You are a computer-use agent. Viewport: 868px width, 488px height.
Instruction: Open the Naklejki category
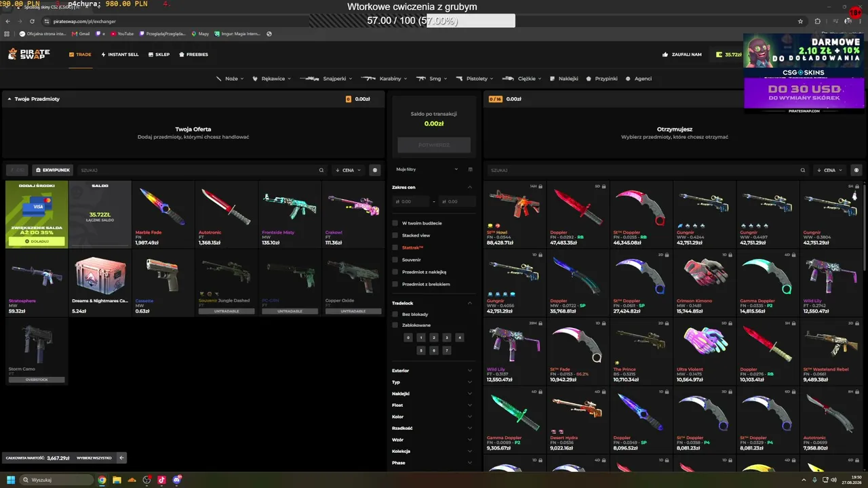click(564, 79)
